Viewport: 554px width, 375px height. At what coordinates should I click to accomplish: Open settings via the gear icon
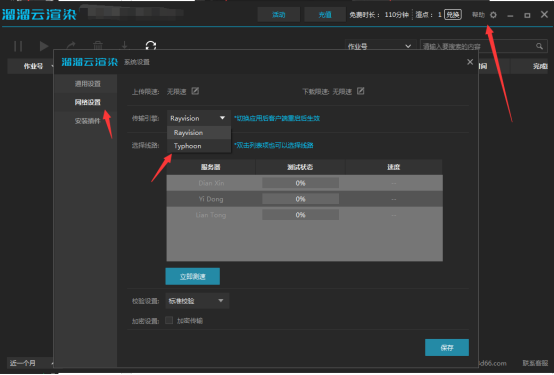[x=493, y=15]
